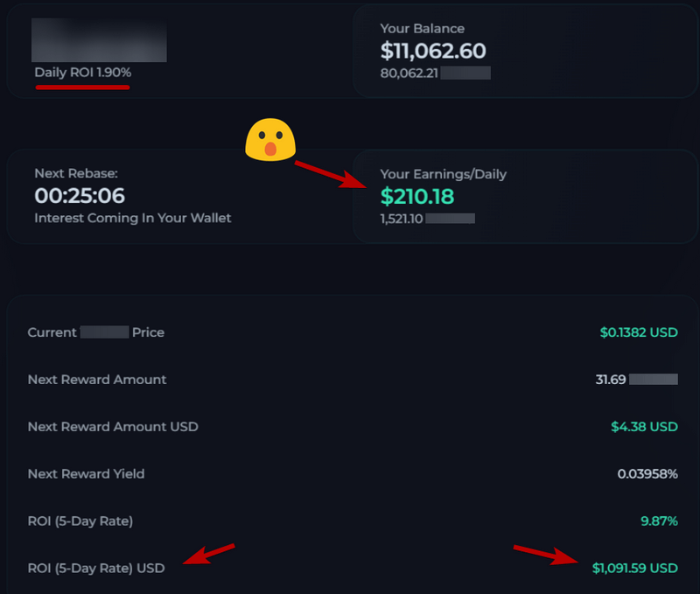Viewport: 700px width, 594px height.
Task: Click the $11,062.60 balance value
Action: tap(433, 51)
